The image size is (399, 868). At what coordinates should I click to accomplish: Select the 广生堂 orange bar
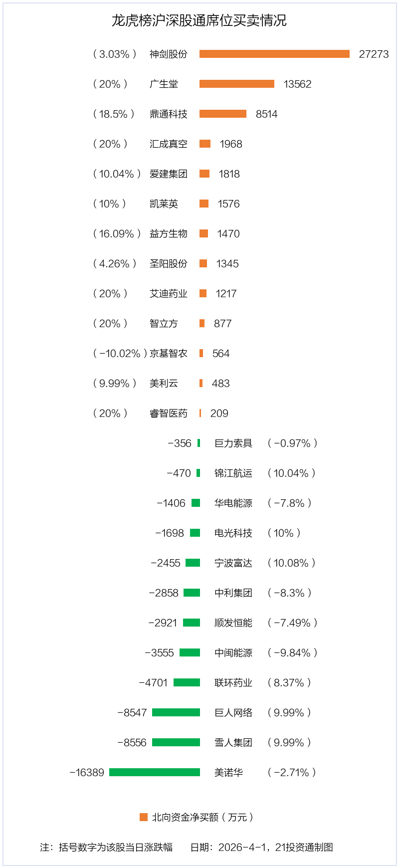[x=237, y=84]
